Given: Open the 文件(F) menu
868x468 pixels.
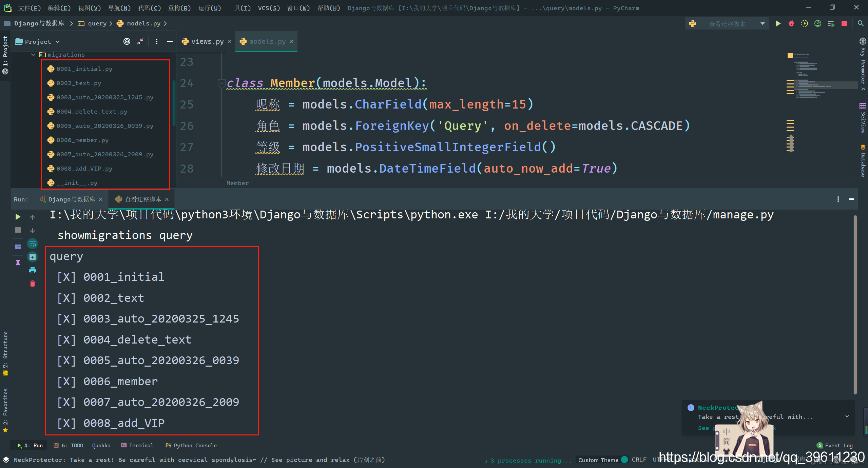Looking at the screenshot, I should coord(30,8).
